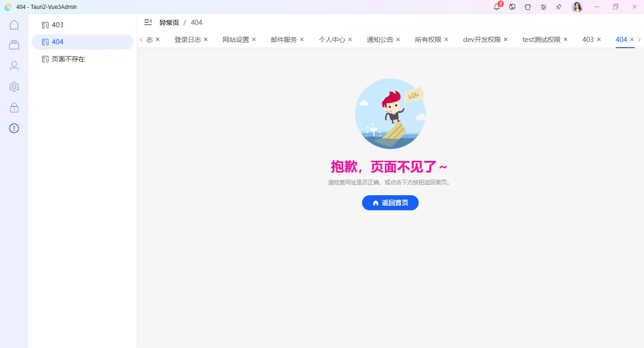Go to dashboard home in sidebar

tap(14, 25)
